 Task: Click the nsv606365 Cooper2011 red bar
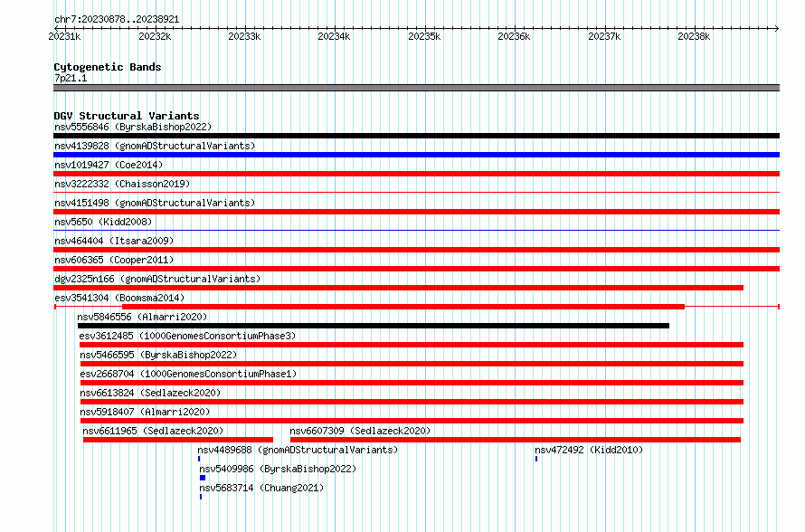click(x=416, y=269)
